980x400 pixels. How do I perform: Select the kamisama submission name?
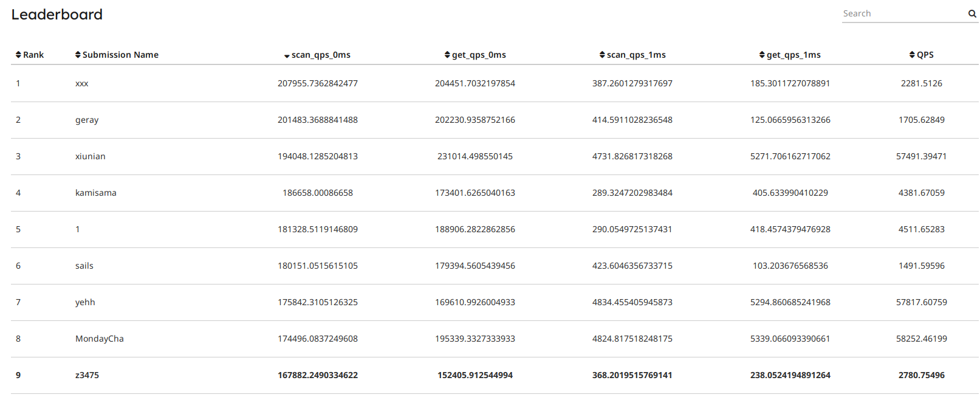[96, 193]
